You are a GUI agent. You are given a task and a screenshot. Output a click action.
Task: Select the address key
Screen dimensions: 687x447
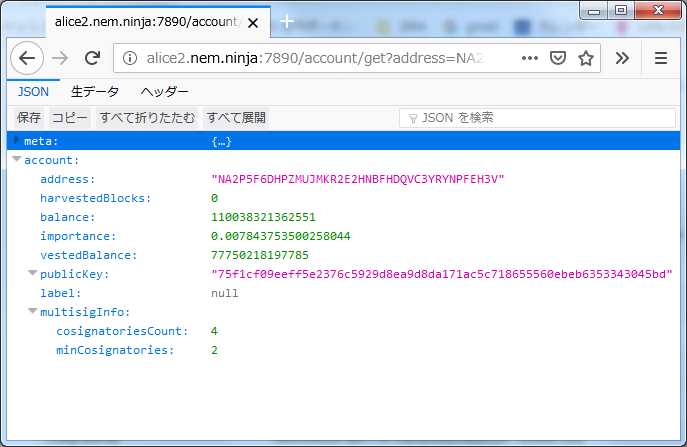(67, 179)
